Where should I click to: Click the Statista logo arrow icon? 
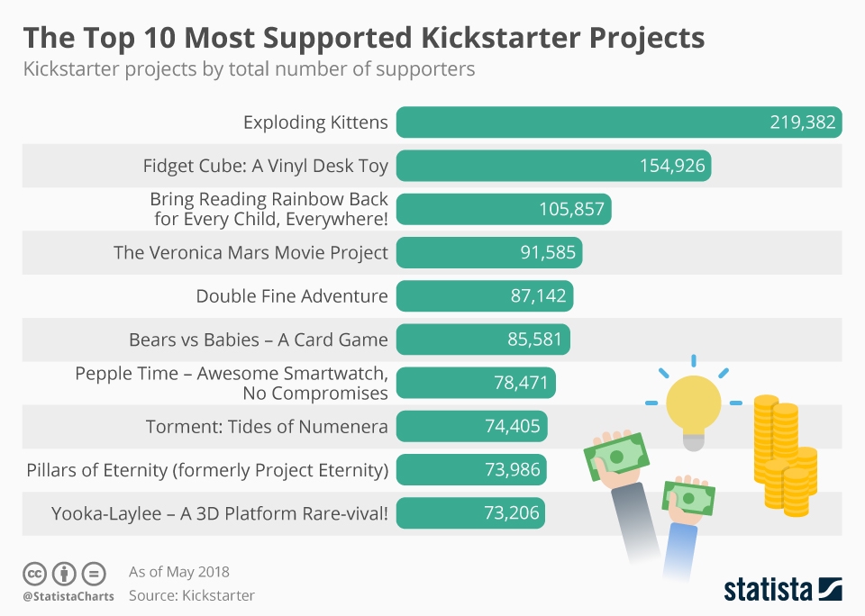829,588
